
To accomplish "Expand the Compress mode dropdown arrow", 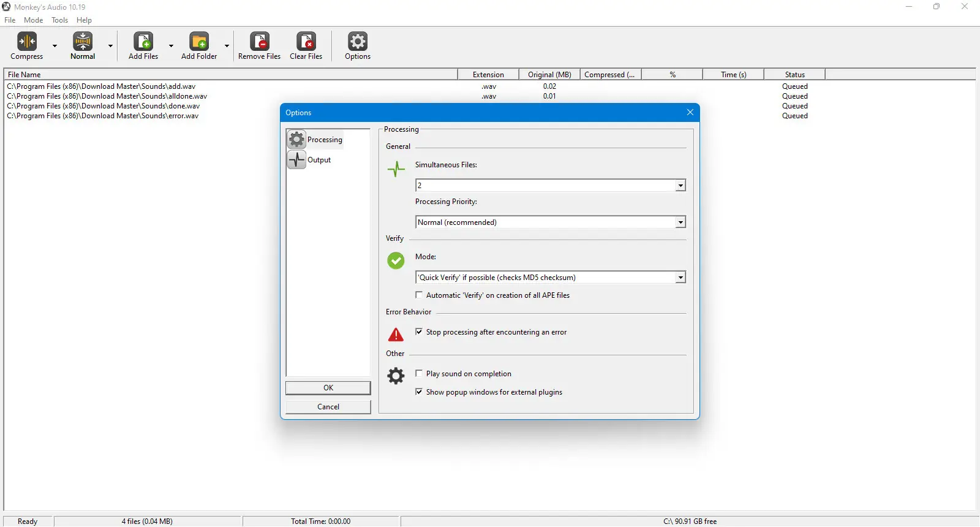I will pyautogui.click(x=55, y=46).
